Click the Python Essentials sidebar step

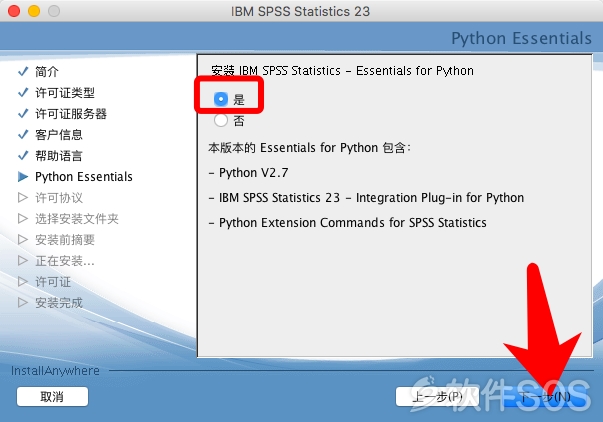(x=84, y=177)
